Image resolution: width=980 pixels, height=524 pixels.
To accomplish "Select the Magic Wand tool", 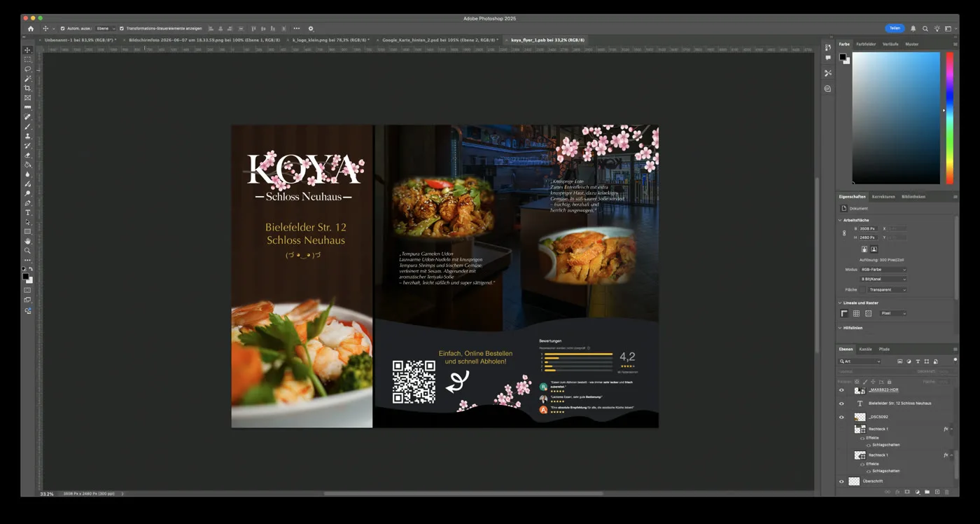I will point(28,78).
